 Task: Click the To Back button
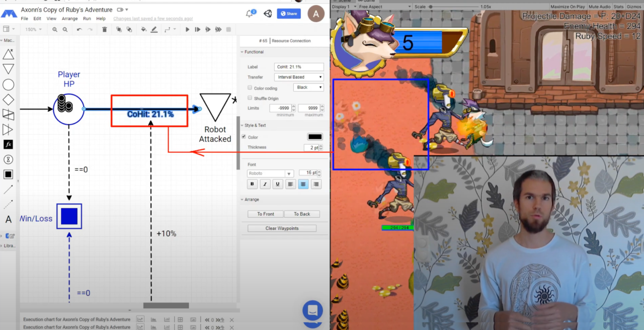point(302,214)
